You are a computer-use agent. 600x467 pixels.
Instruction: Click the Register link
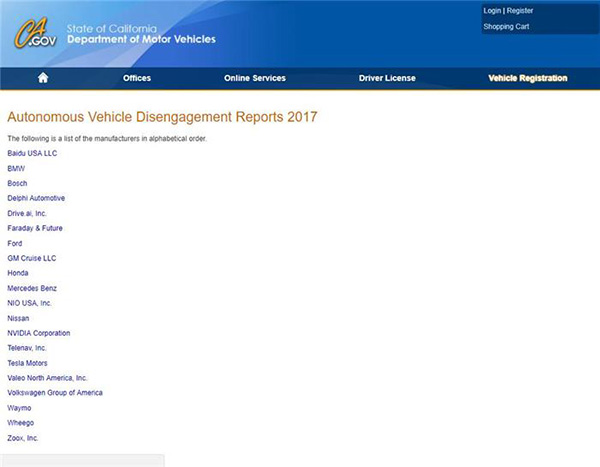pos(520,11)
